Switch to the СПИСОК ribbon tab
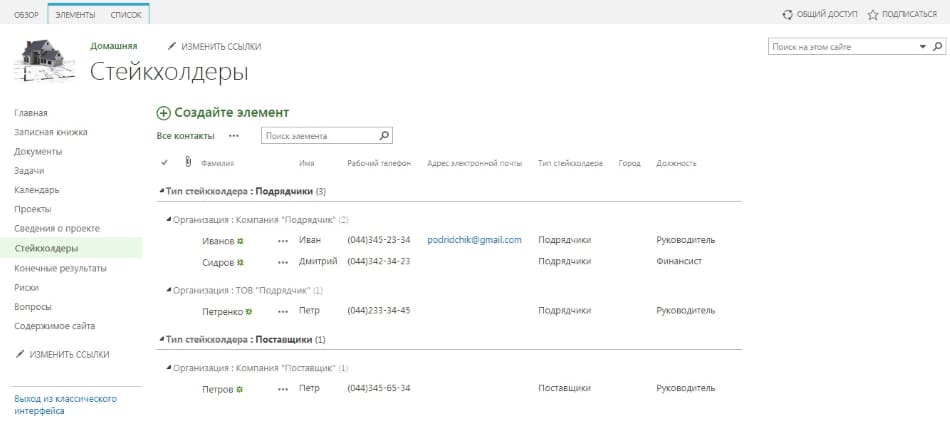Screen dimensions: 950x429 [x=126, y=15]
